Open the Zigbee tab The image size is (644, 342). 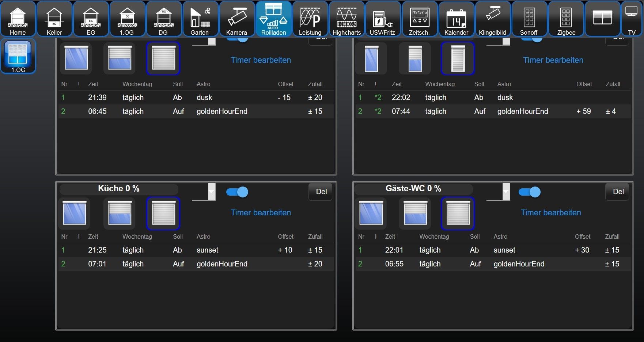[566, 19]
